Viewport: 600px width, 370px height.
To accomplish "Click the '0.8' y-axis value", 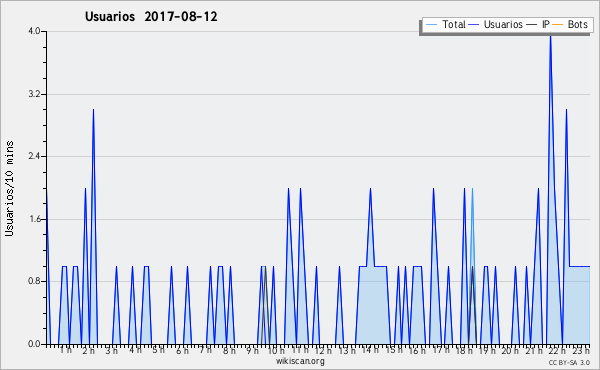I will coord(34,282).
